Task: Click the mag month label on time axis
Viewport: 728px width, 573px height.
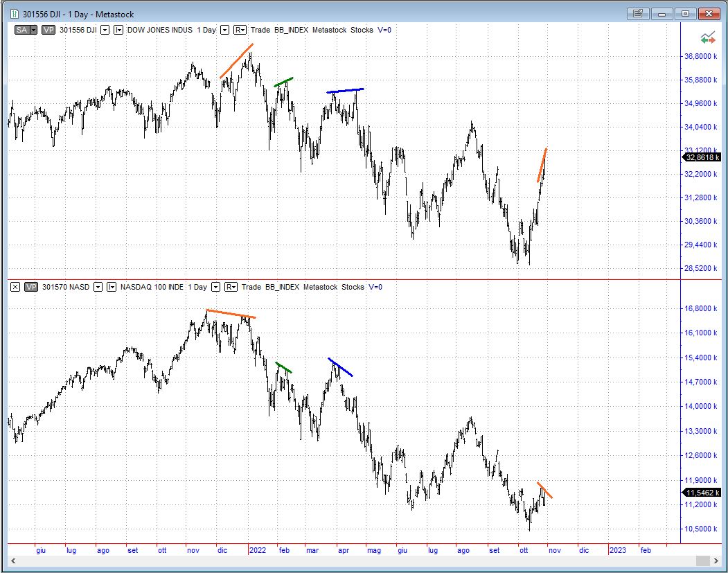Action: (374, 550)
